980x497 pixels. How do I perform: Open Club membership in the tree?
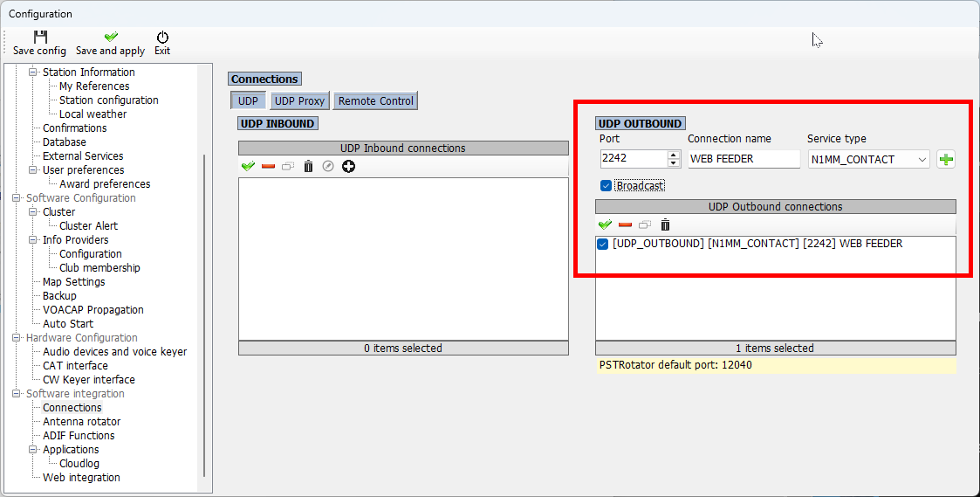[99, 268]
